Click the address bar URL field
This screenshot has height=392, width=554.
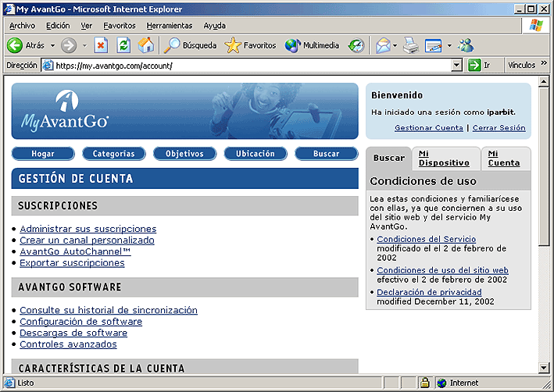(x=250, y=66)
